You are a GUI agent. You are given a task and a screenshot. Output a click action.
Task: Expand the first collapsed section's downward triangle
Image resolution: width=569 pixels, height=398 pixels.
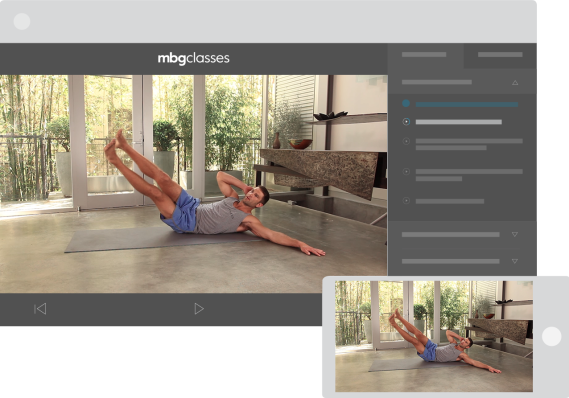pyautogui.click(x=515, y=234)
